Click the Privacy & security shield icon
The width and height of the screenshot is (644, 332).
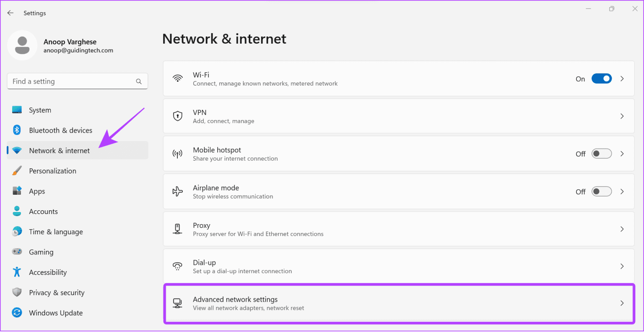(17, 292)
